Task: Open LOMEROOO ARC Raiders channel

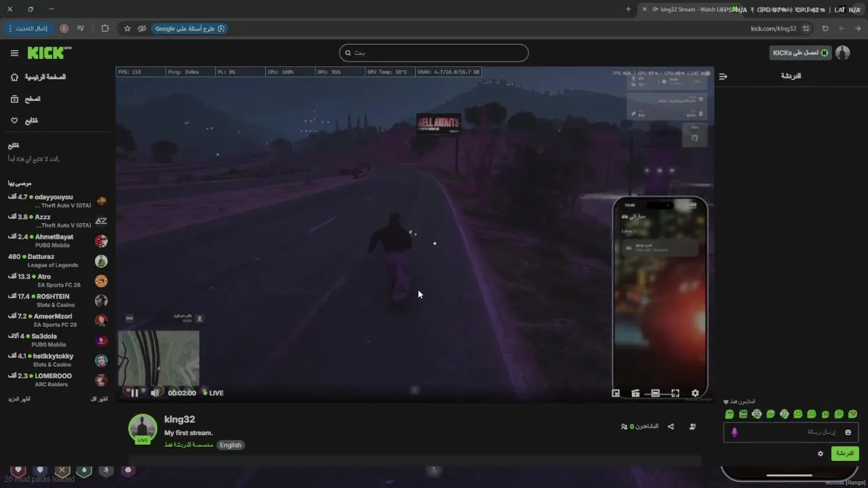Action: 57,380
